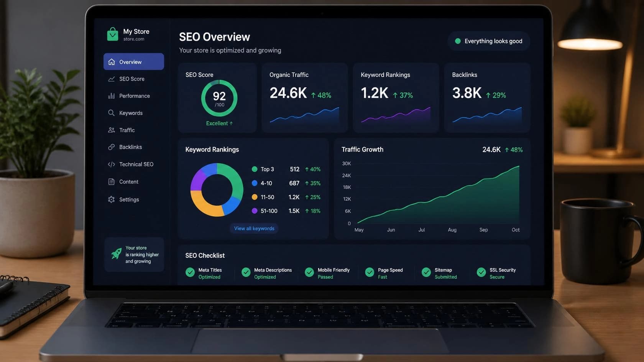644x362 pixels.
Task: Open Backlinks via the chain-link icon
Action: [111, 147]
